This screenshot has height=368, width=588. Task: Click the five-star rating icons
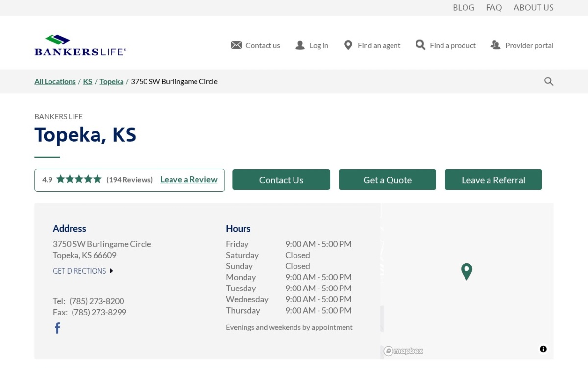79,179
